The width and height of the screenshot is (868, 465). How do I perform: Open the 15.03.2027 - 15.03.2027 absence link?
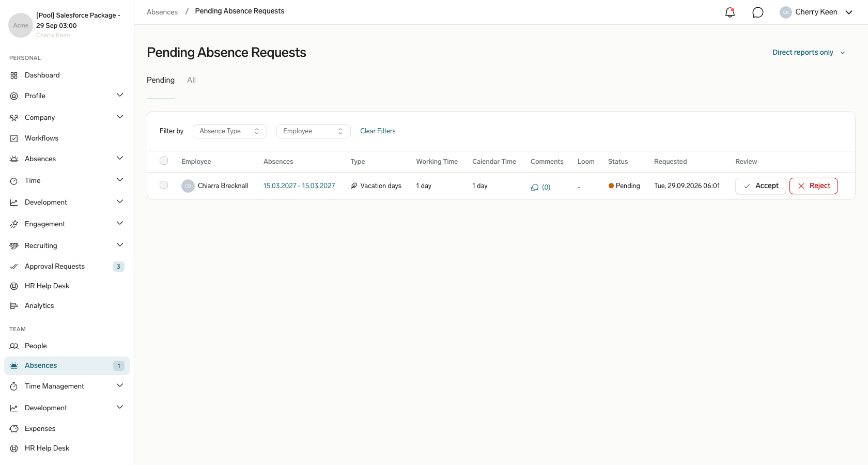point(299,186)
